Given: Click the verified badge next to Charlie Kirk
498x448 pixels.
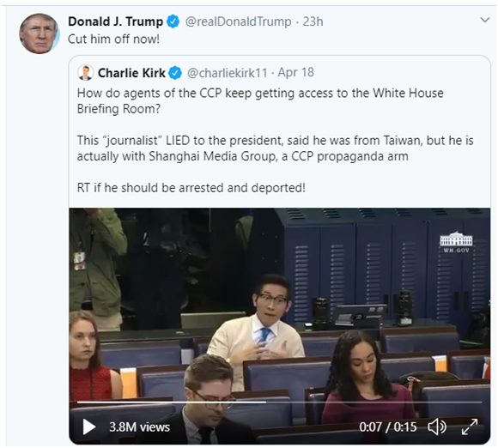Looking at the screenshot, I should (175, 73).
